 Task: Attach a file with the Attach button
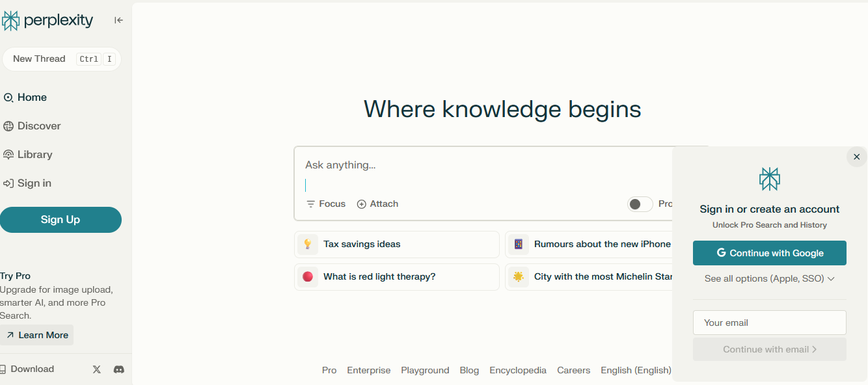pos(377,204)
